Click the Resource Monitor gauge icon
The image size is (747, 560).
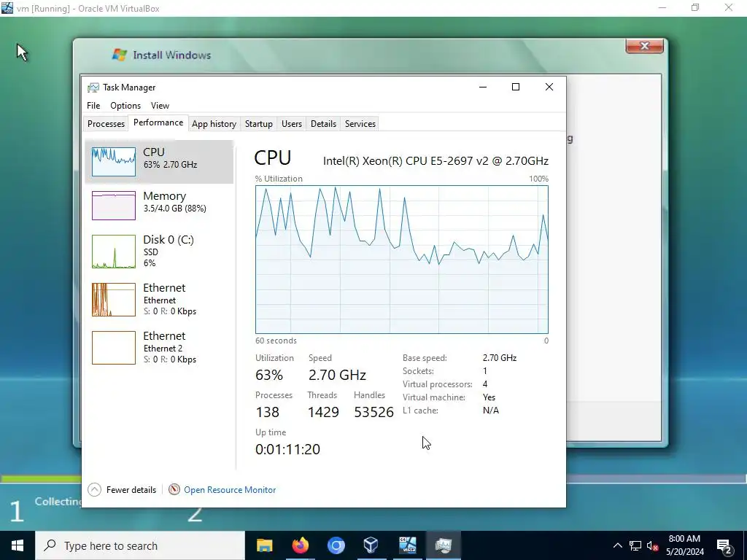pyautogui.click(x=174, y=489)
